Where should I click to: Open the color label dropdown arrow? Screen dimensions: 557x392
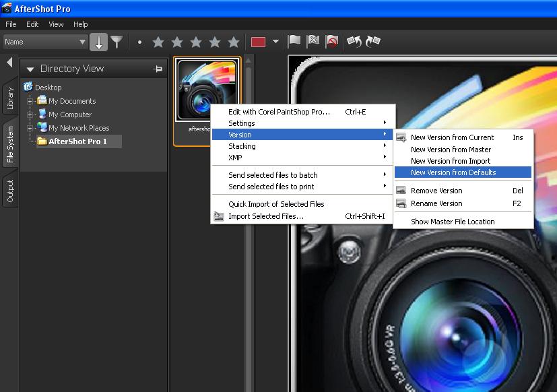tap(275, 41)
